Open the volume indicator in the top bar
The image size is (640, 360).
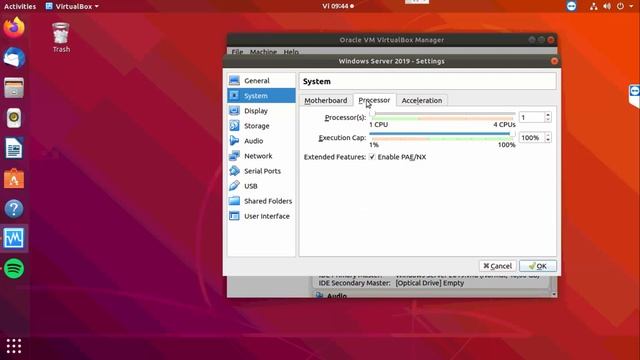607,6
